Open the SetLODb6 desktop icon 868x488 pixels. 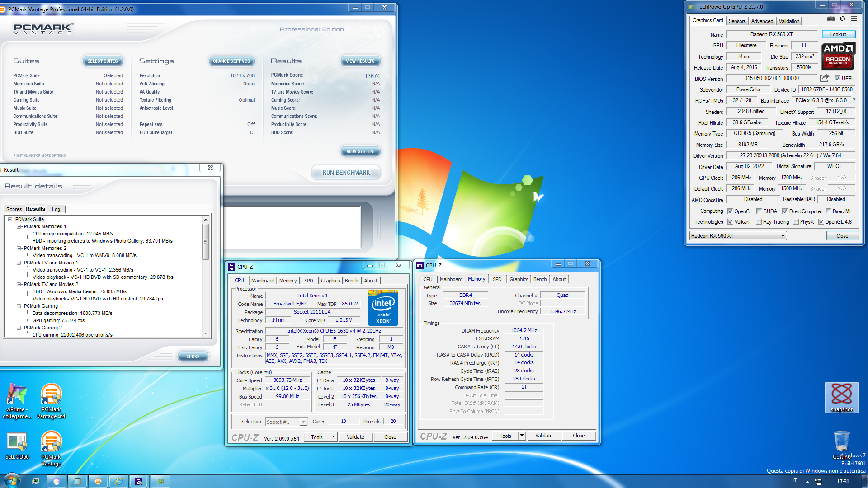point(17,446)
